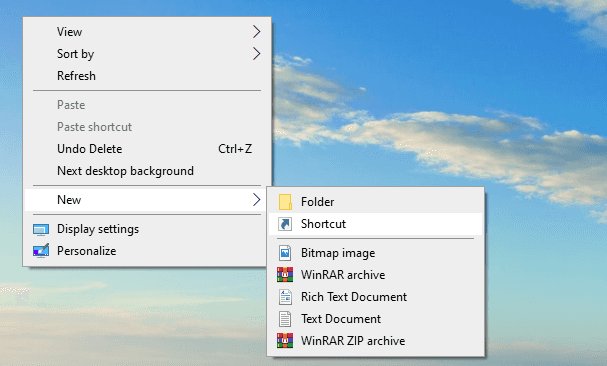607x366 pixels.
Task: Create a new WinRAR archive
Action: (376, 275)
